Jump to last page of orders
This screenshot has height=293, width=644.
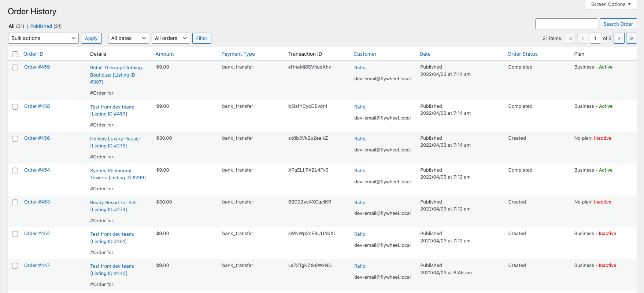tap(631, 38)
